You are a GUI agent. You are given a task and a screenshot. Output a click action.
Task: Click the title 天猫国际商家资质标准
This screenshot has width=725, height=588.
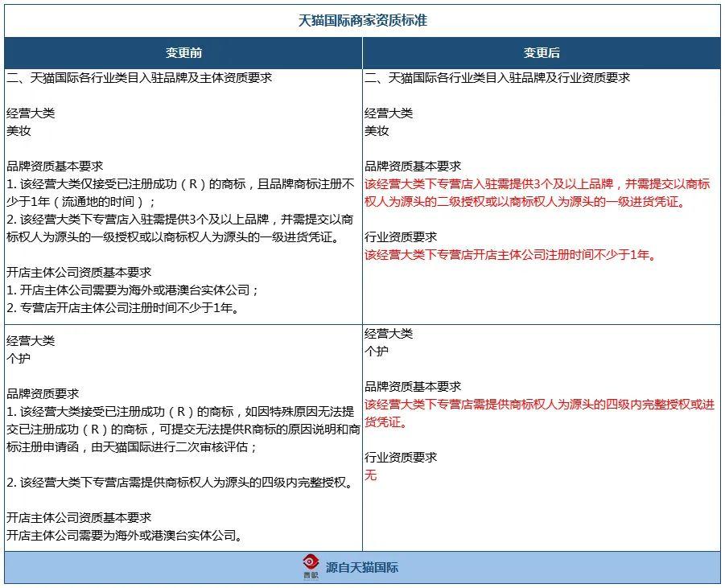click(x=362, y=20)
